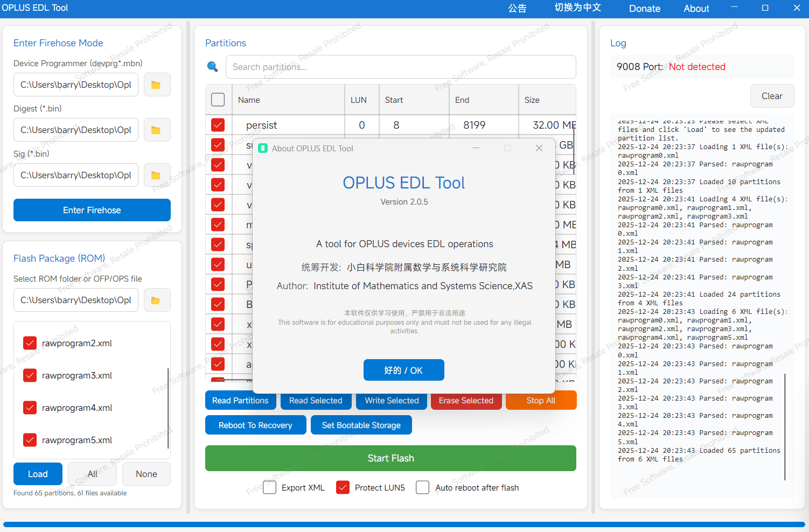This screenshot has width=809, height=532.
Task: Sort by End column header
Action: pyautogui.click(x=484, y=100)
